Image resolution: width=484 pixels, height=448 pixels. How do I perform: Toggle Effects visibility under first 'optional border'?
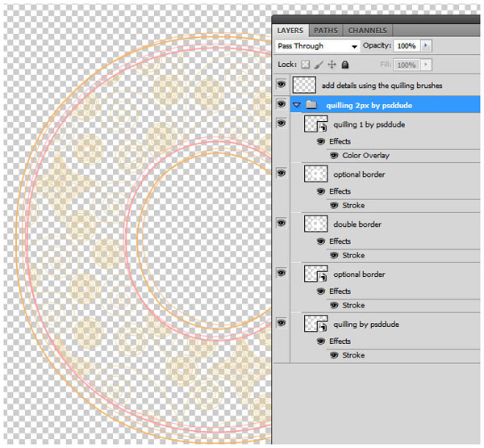point(321,191)
